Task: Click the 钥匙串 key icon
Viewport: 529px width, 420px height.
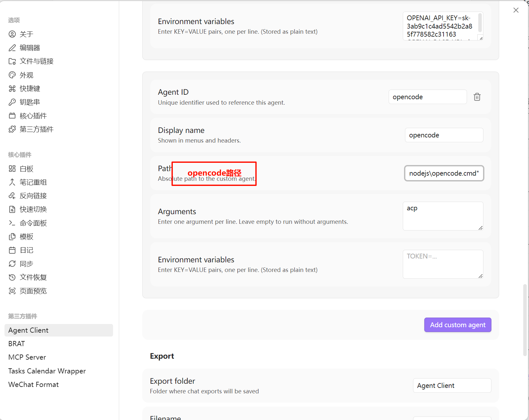Action: (x=12, y=102)
